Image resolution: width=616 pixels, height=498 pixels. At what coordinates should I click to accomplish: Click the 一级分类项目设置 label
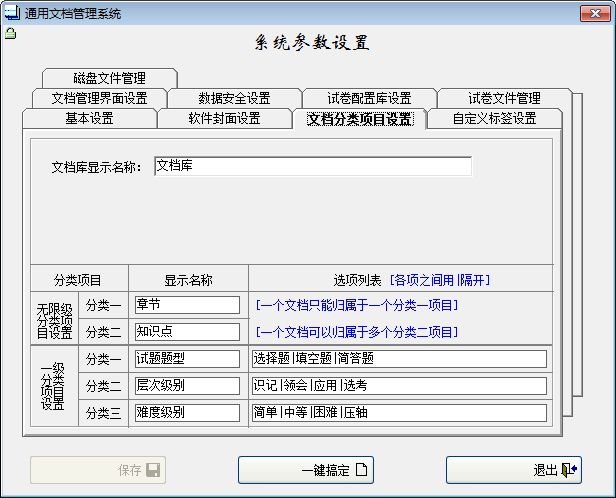click(x=53, y=386)
